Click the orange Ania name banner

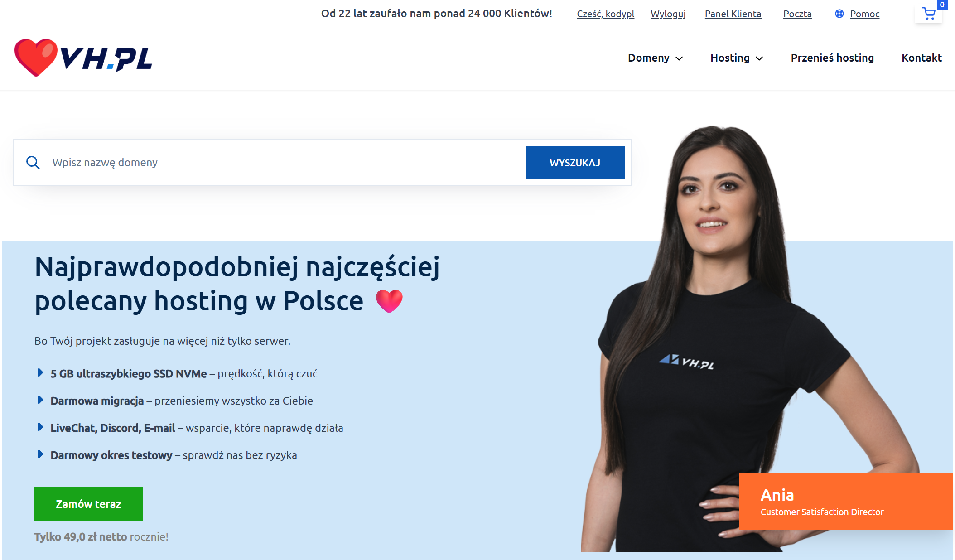pos(845,501)
